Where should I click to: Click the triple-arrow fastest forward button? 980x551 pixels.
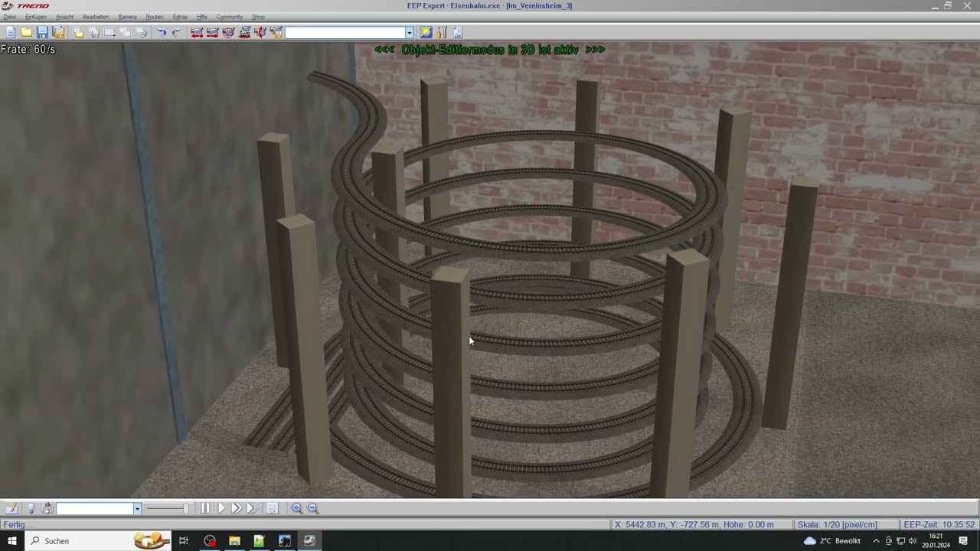[253, 508]
